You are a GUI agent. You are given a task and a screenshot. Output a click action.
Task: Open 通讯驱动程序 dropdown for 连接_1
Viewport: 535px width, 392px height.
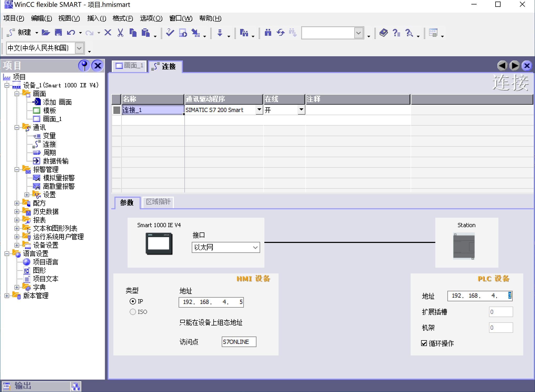click(260, 110)
